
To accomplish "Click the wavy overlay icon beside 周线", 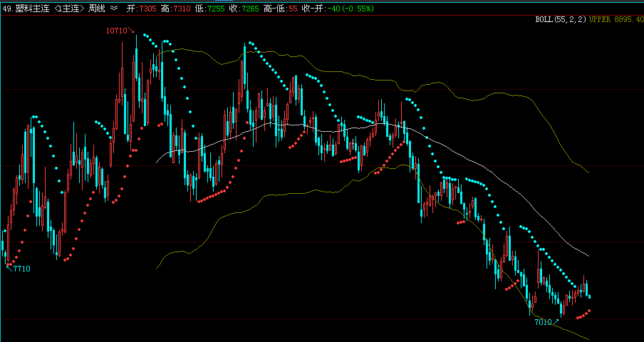I will pos(114,9).
